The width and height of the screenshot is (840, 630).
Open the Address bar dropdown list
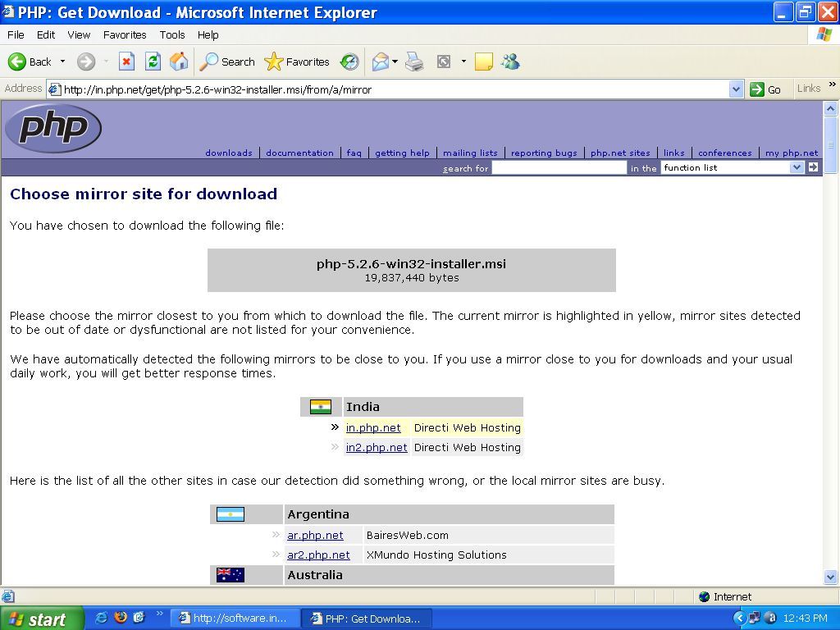[x=737, y=89]
